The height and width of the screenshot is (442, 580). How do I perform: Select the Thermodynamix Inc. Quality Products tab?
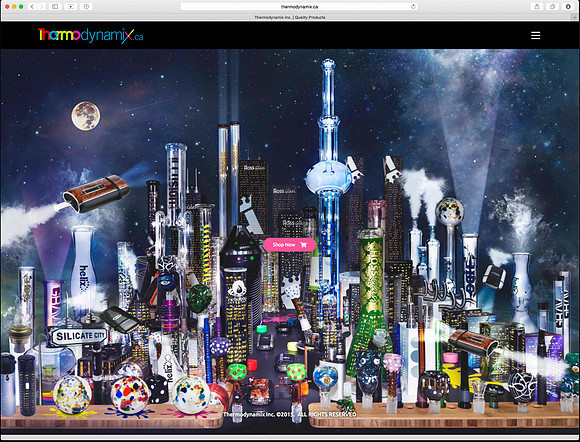(x=290, y=17)
